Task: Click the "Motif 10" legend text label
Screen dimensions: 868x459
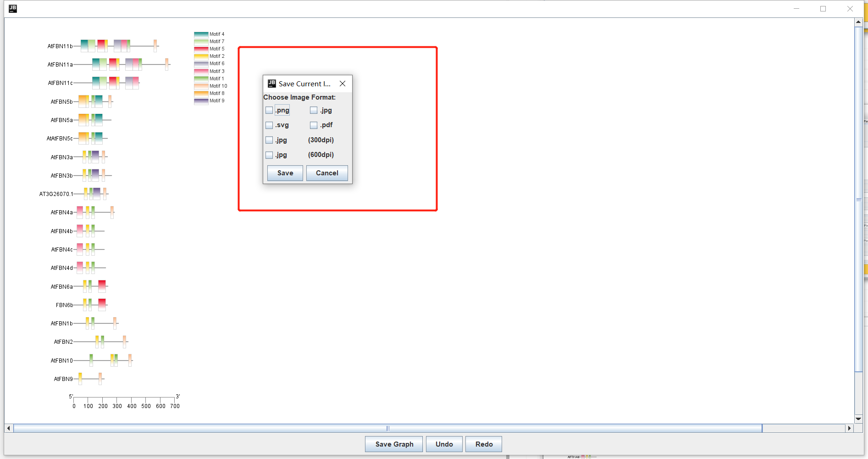Action: 218,86
